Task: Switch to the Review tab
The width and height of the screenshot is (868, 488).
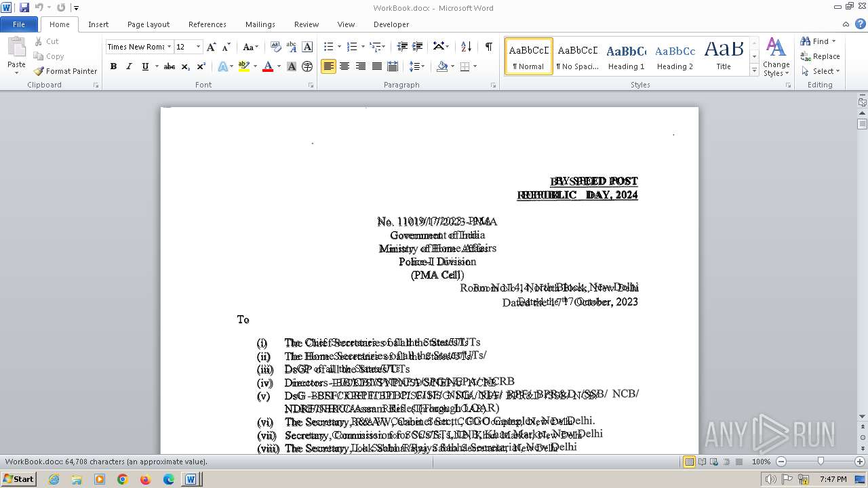Action: tap(307, 24)
